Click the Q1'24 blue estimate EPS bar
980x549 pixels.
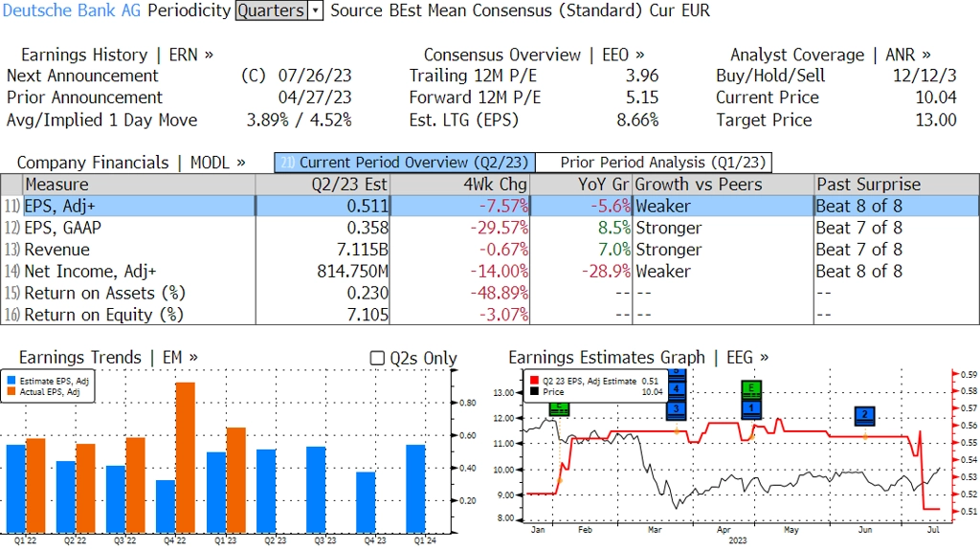pos(415,489)
